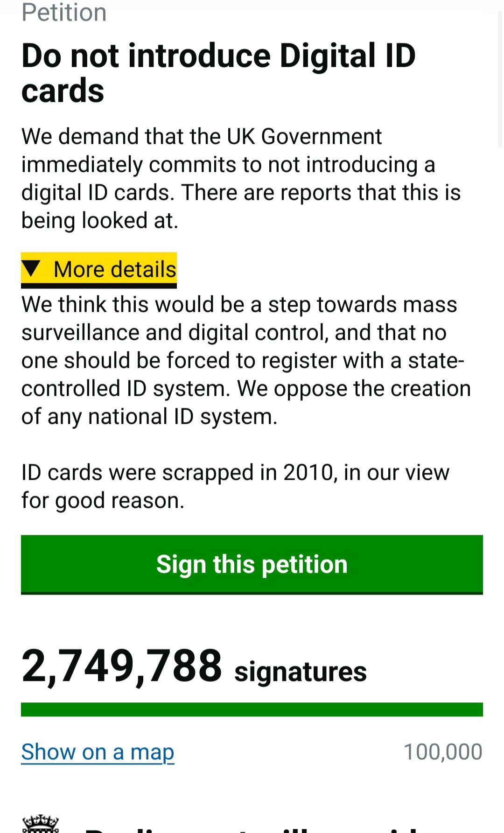The image size is (504, 833).
Task: Open the Show on a map link
Action: [x=98, y=752]
